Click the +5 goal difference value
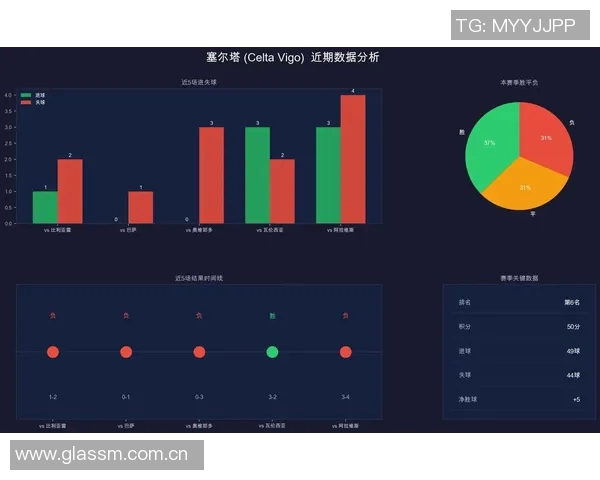This screenshot has height=480, width=600. click(576, 399)
